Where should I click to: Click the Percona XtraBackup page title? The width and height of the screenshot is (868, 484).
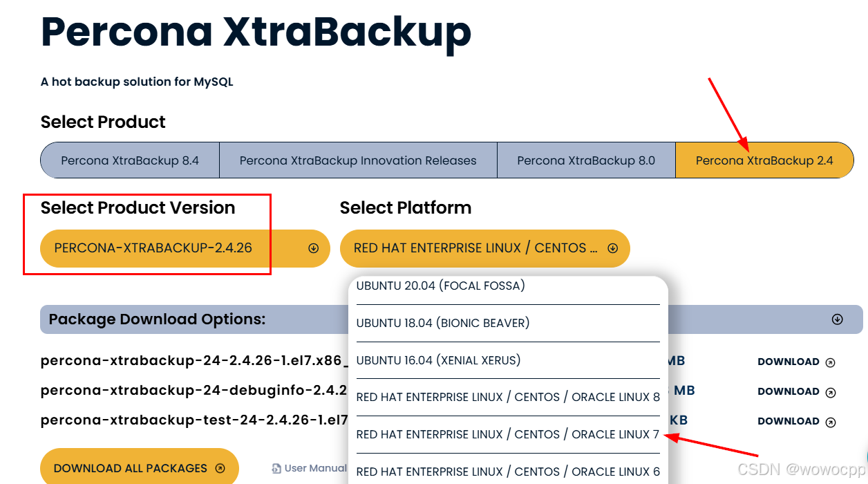[256, 32]
